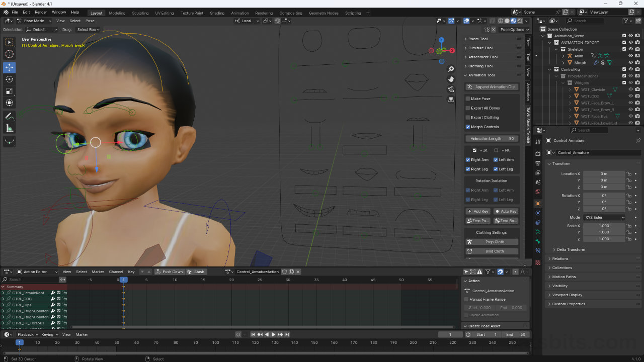Click the Add Key button
The width and height of the screenshot is (644, 362).
(478, 211)
